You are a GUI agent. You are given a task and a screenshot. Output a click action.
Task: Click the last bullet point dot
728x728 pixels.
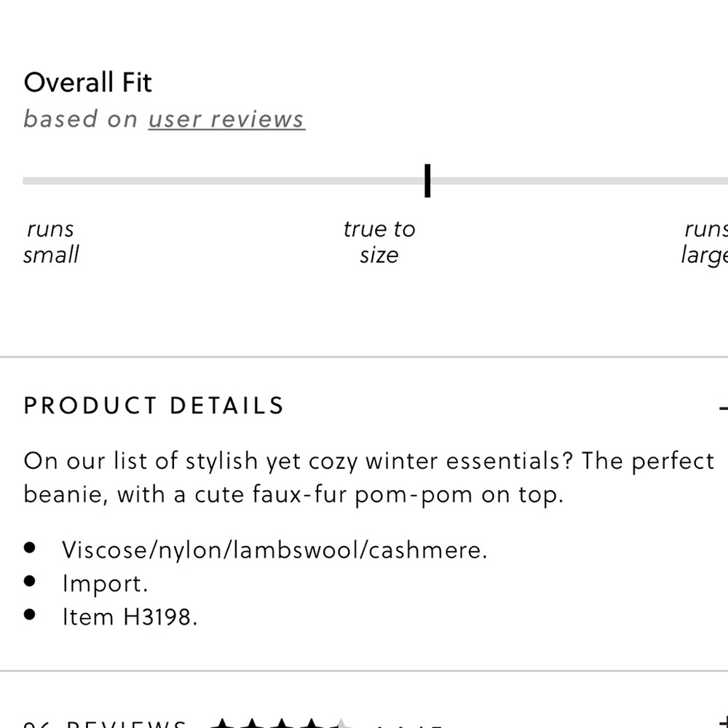pos(30,614)
